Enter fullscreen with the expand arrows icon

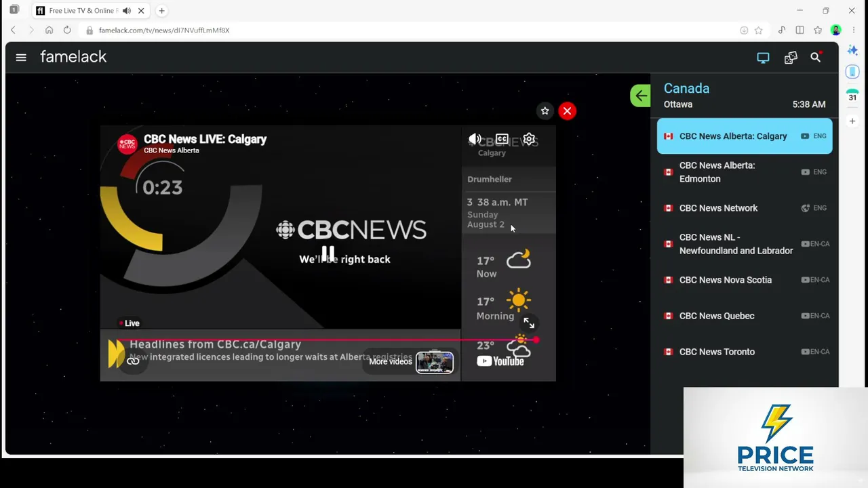click(x=529, y=323)
